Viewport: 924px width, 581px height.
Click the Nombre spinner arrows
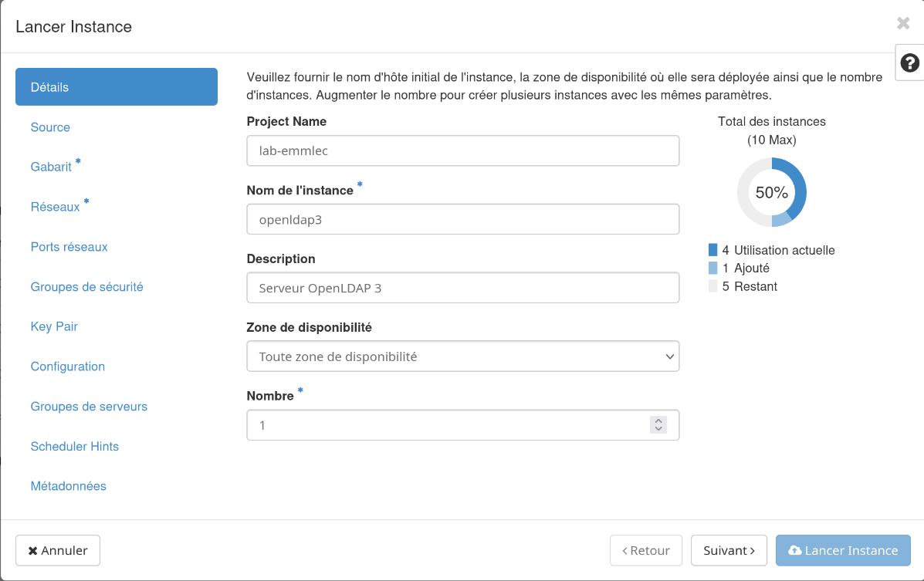658,424
